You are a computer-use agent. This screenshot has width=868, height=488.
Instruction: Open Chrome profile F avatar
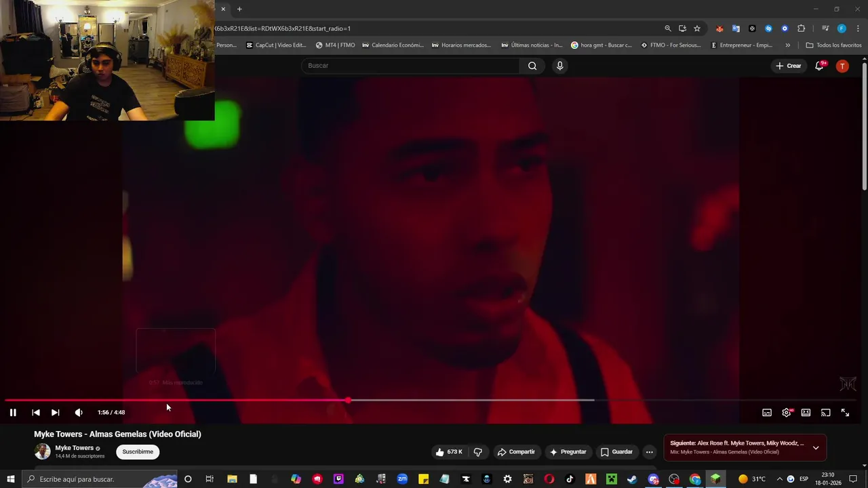pyautogui.click(x=842, y=28)
